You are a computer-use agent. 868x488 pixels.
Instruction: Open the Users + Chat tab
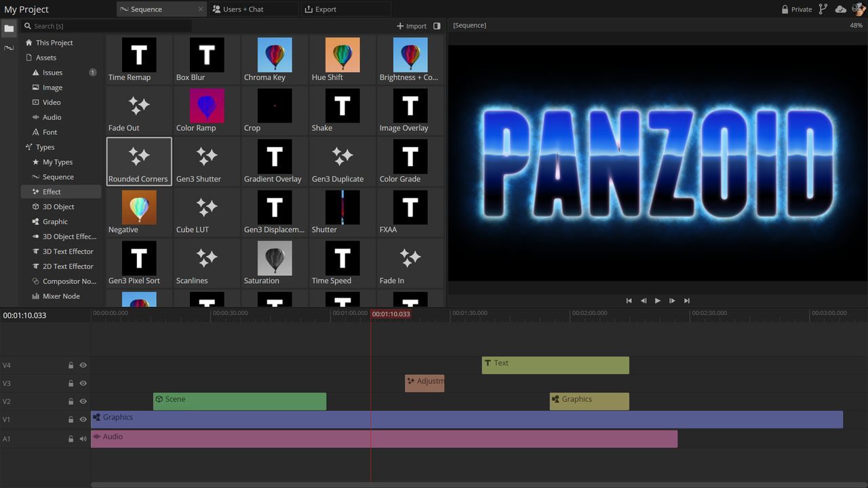pyautogui.click(x=252, y=9)
